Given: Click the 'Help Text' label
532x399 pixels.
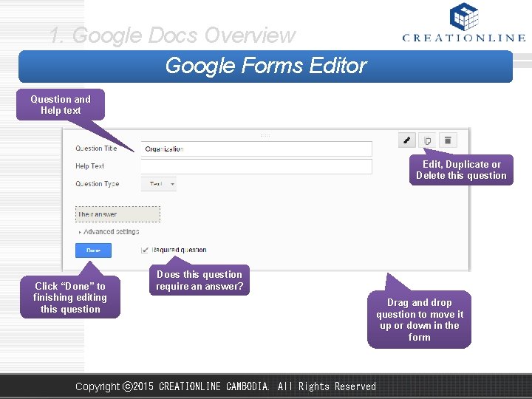Looking at the screenshot, I should click(x=89, y=166).
